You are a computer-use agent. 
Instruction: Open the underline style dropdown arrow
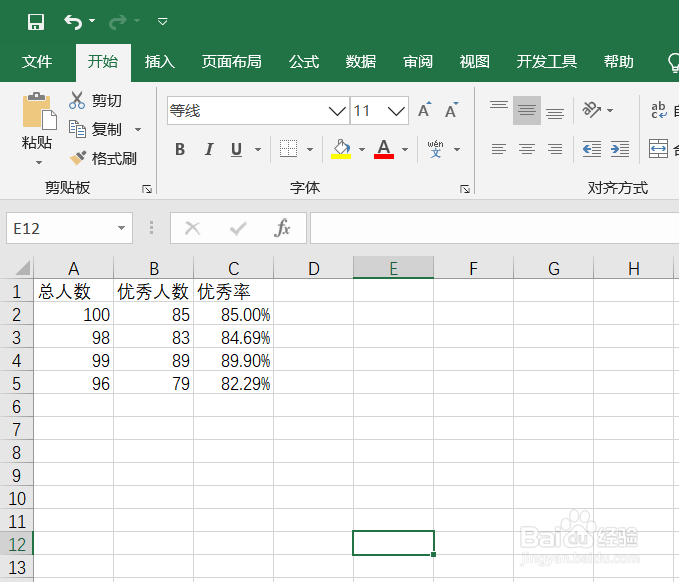tap(258, 150)
